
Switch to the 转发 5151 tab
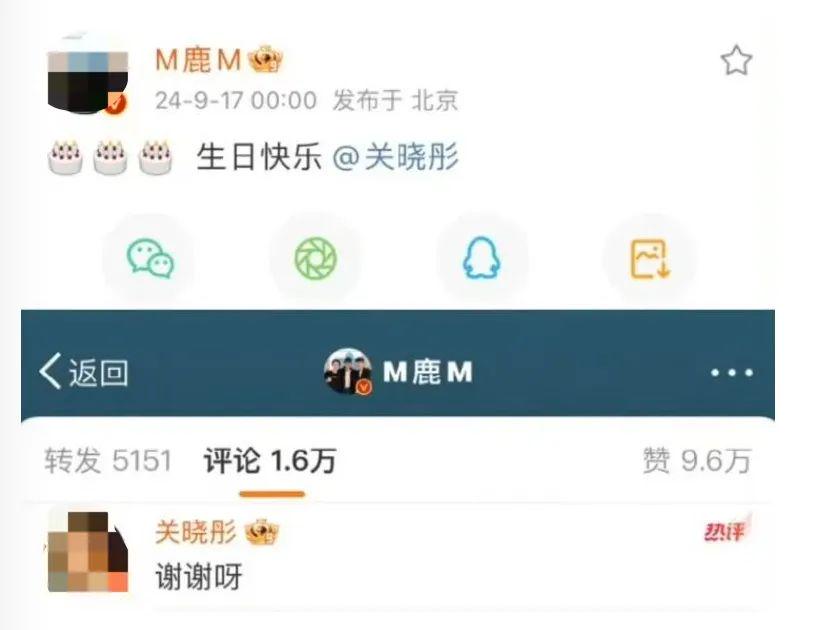[x=108, y=461]
